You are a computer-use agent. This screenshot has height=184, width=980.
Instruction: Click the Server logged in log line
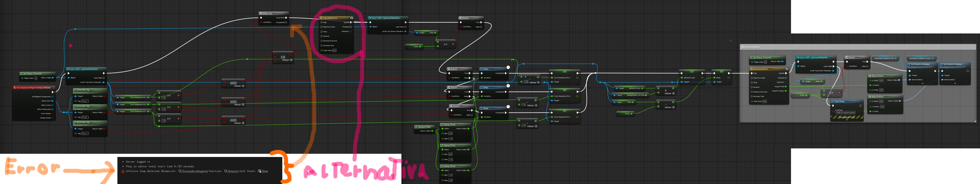tap(138, 162)
